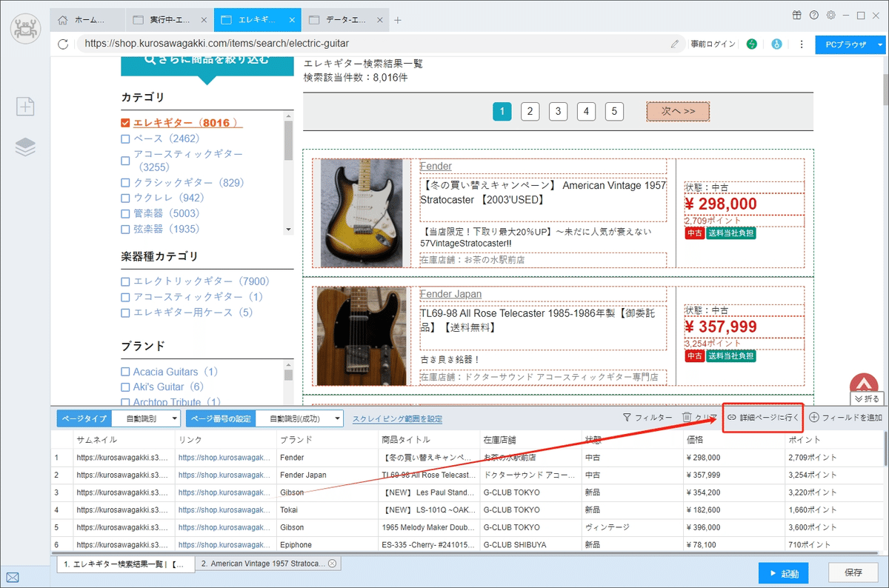Close the データ-エ... tab
This screenshot has height=588, width=889.
click(x=380, y=20)
